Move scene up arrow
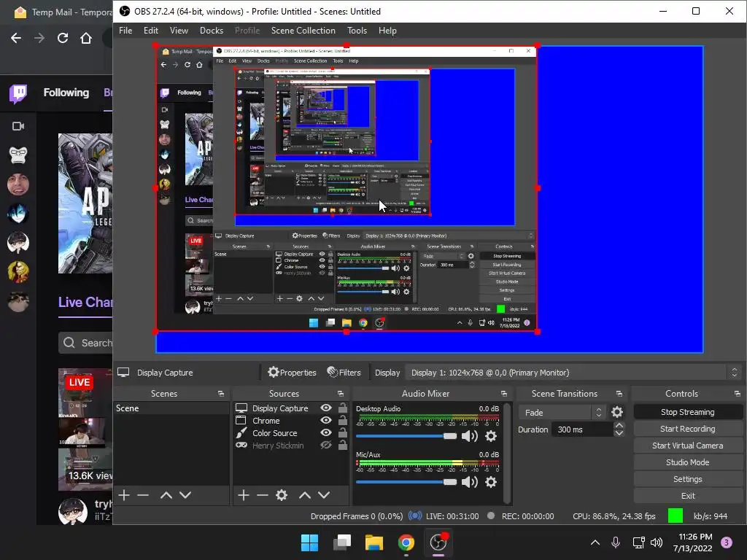747x560 pixels. (166, 495)
